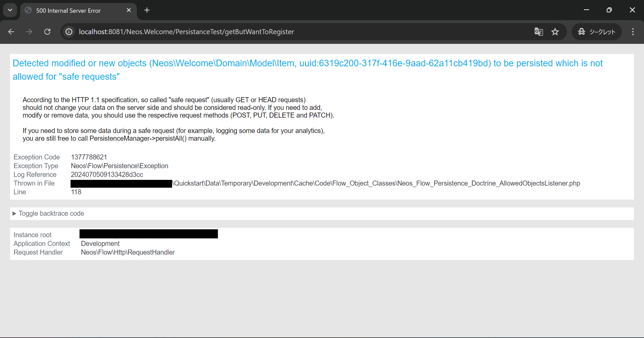The height and width of the screenshot is (338, 644).
Task: Click the PersistenceManager->persistAll() sentence
Action: (119, 138)
